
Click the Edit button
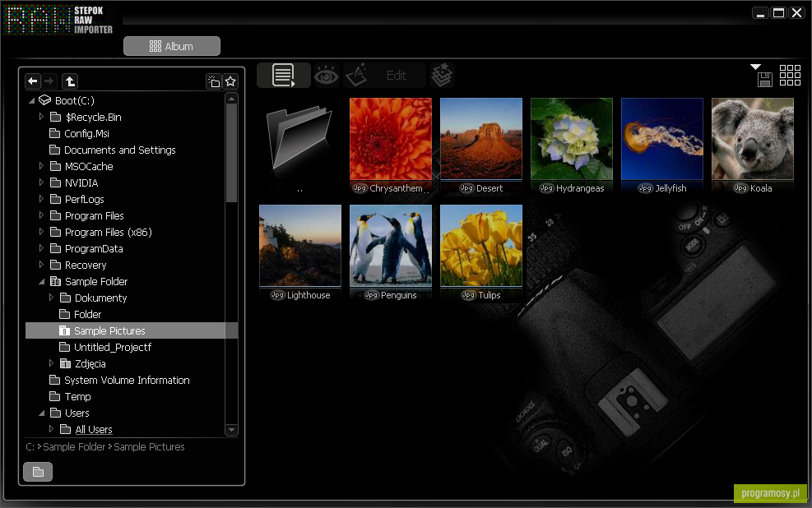coord(397,76)
